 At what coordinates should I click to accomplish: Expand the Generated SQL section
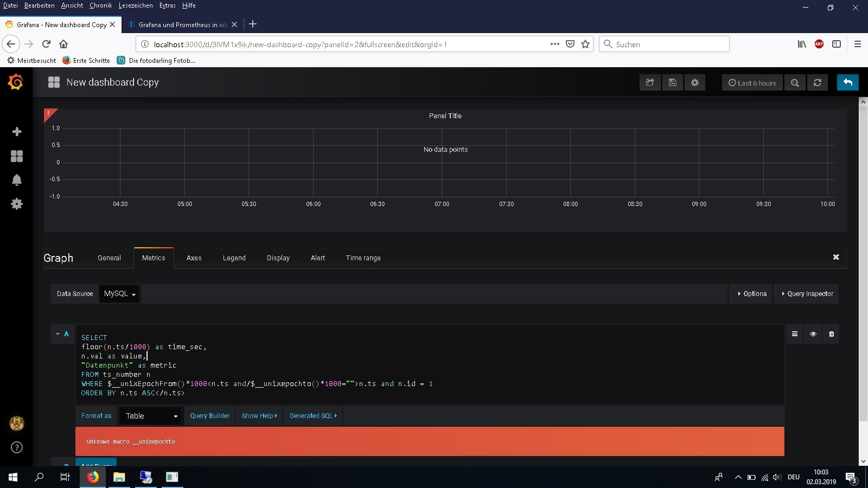313,416
